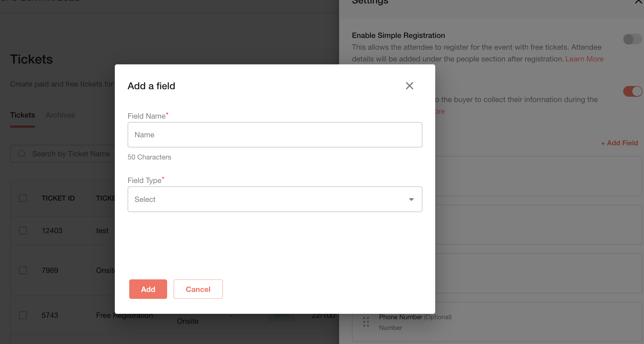Turn off the red buyer information toggle
Viewport: 644px width, 344px height.
(x=632, y=91)
